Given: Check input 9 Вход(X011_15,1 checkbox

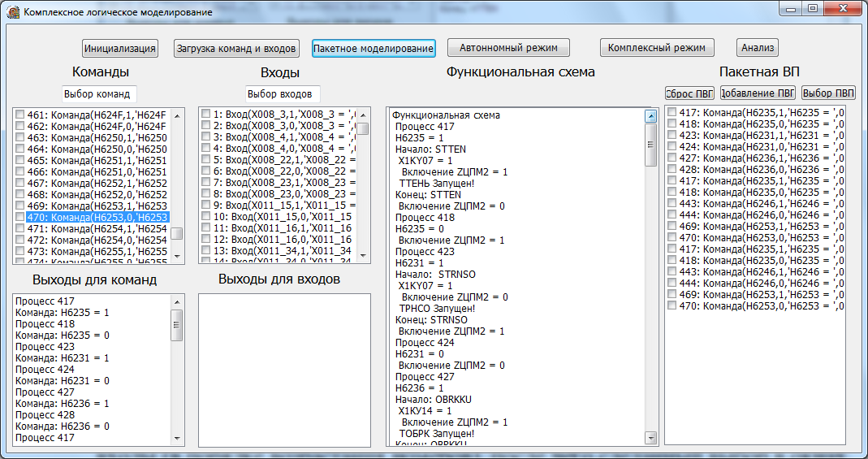Looking at the screenshot, I should pyautogui.click(x=206, y=205).
